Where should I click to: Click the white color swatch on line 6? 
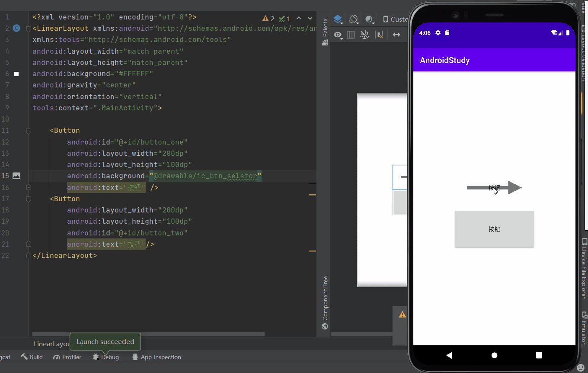pos(16,74)
